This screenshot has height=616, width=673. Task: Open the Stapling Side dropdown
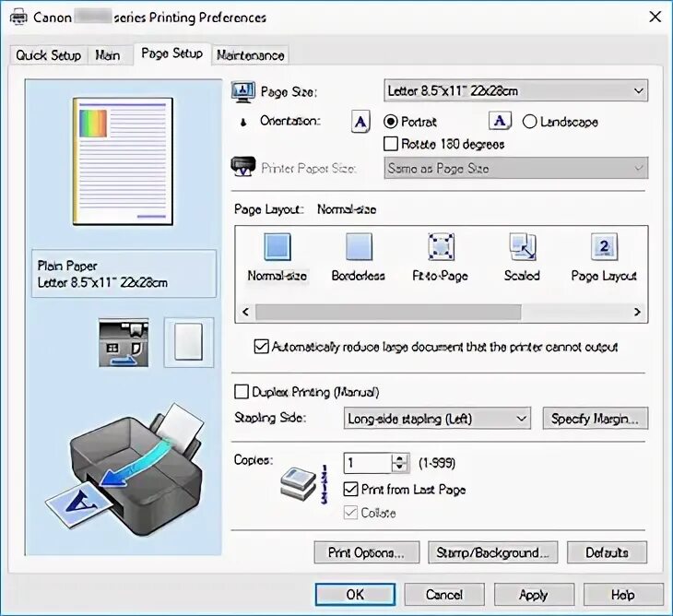click(437, 419)
